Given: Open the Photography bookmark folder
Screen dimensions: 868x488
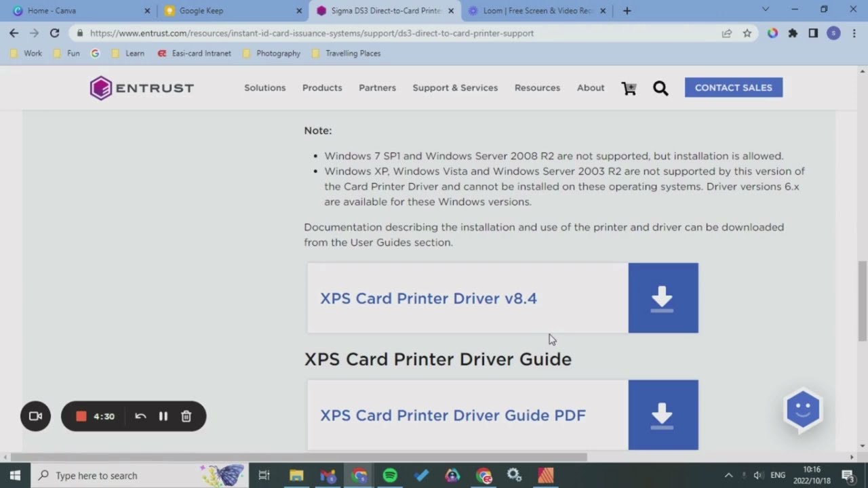Looking at the screenshot, I should pos(271,53).
